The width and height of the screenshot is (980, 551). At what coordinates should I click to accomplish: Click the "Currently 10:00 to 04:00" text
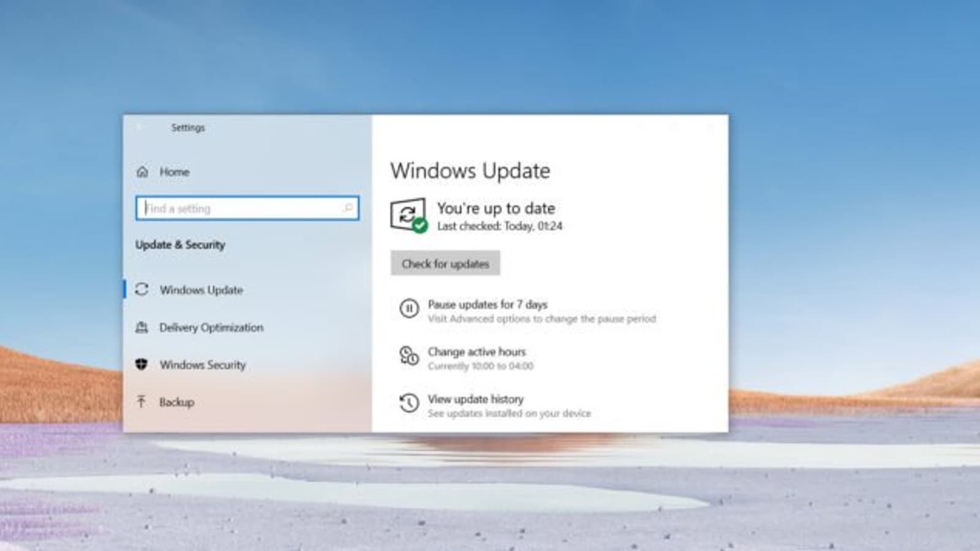click(x=481, y=366)
